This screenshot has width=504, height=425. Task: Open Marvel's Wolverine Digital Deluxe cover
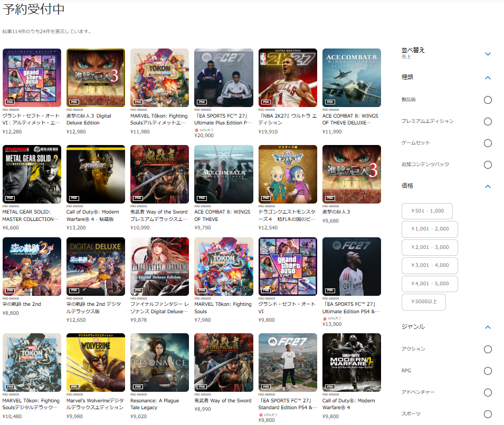tap(96, 362)
